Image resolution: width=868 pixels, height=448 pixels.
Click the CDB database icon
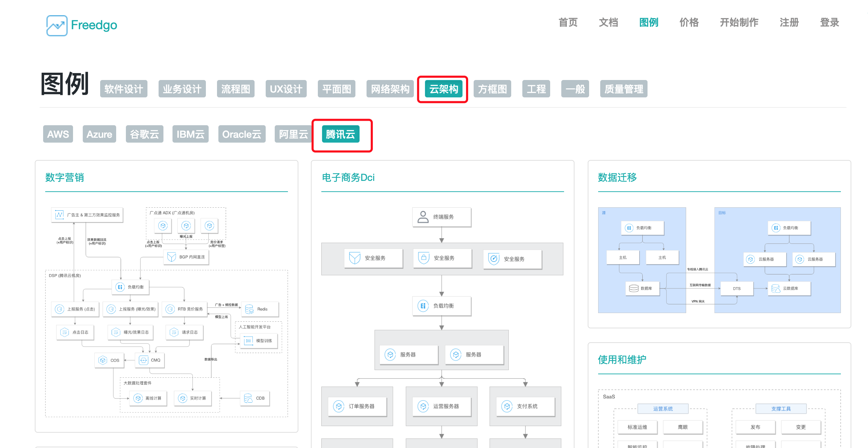(x=248, y=398)
